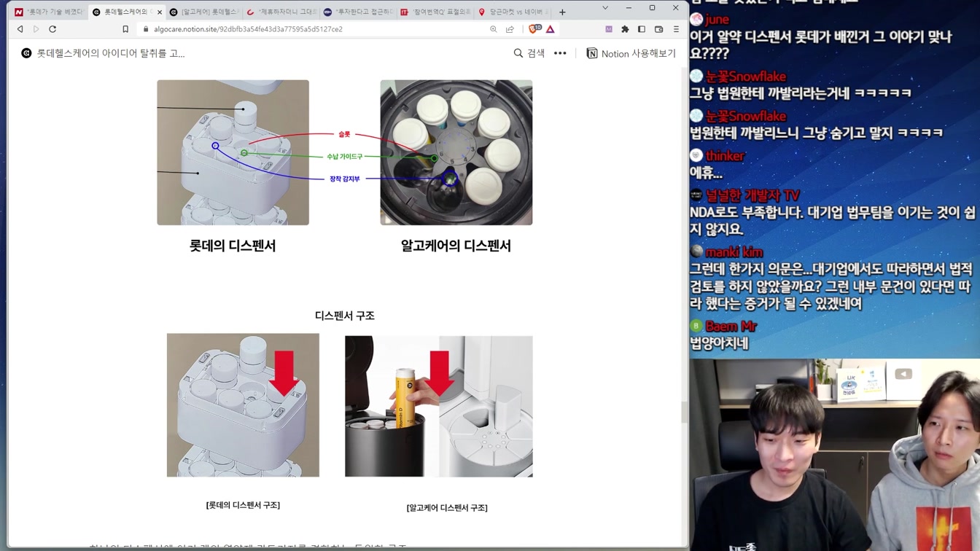Click the zoom magnifier icon in address bar
Image resolution: width=980 pixels, height=551 pixels.
pyautogui.click(x=494, y=29)
